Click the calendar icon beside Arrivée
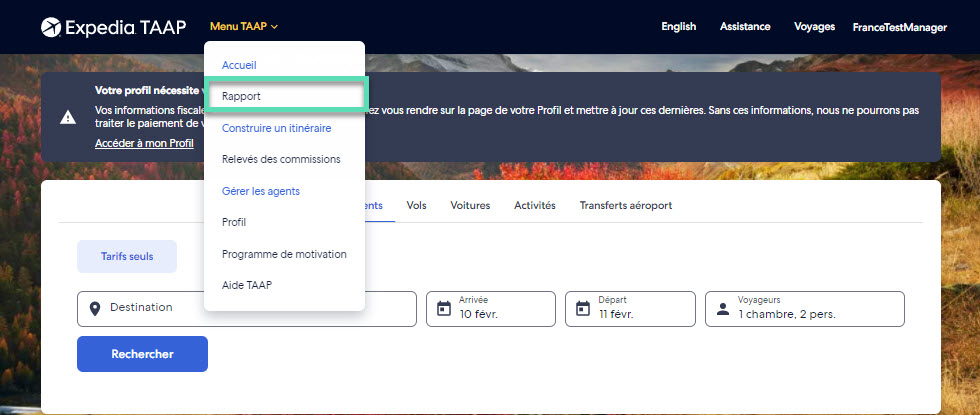The height and width of the screenshot is (415, 980). 444,309
